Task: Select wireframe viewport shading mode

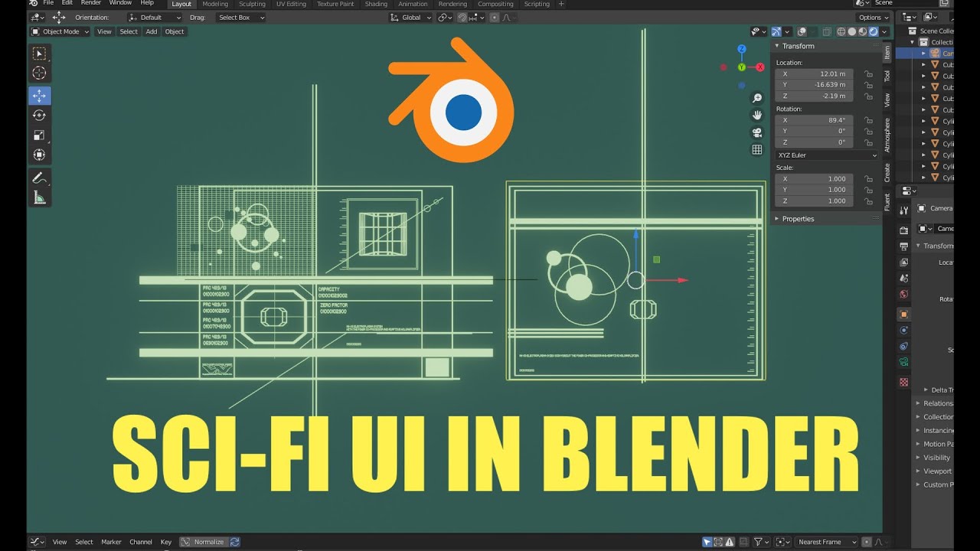Action: (841, 31)
